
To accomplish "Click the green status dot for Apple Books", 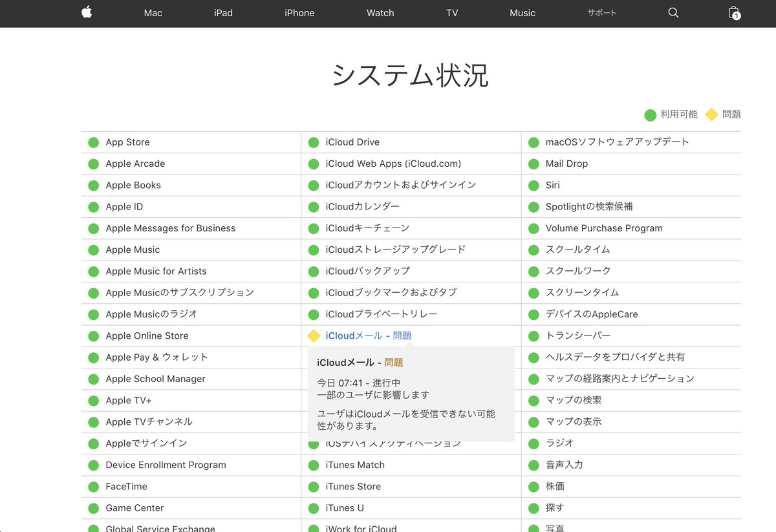I will (x=94, y=185).
